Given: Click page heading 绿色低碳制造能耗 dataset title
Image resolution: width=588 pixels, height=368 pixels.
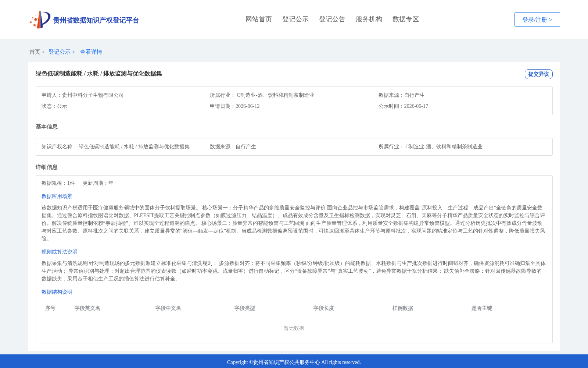Looking at the screenshot, I should 99,74.
